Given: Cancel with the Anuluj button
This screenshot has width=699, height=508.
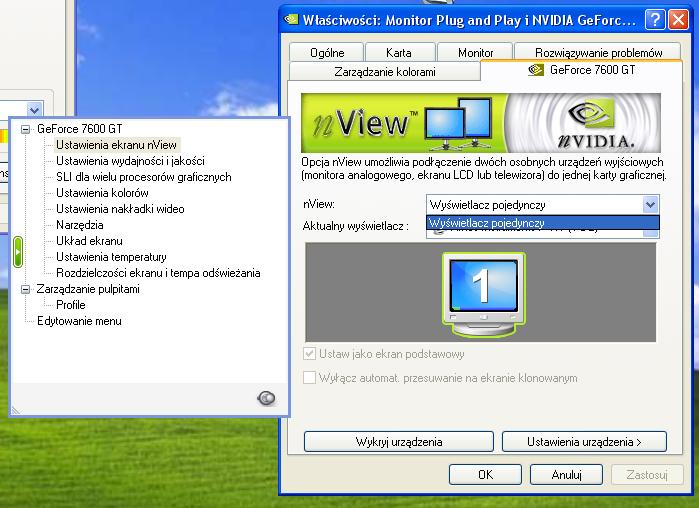Looking at the screenshot, I should pos(566,475).
